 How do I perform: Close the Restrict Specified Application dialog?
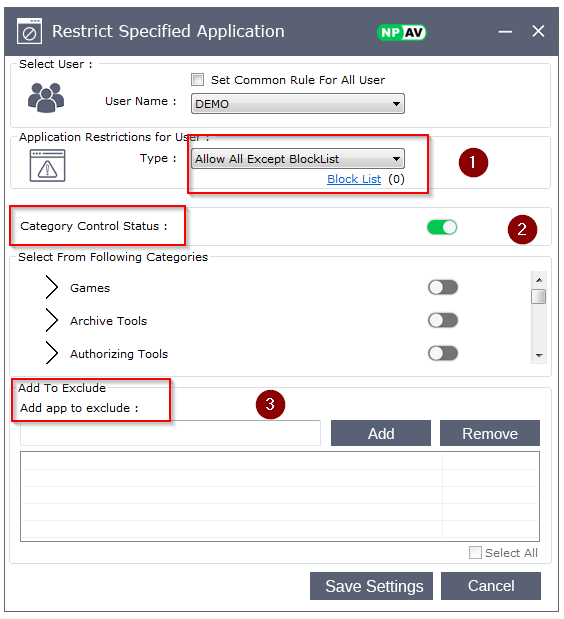coord(538,31)
